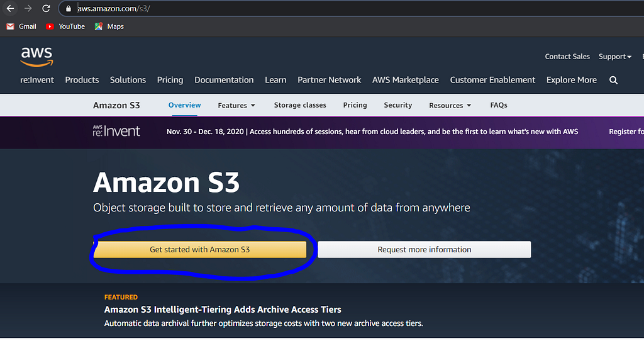Viewport: 644px width, 348px height.
Task: Click the padlock icon in address bar
Action: 69,9
